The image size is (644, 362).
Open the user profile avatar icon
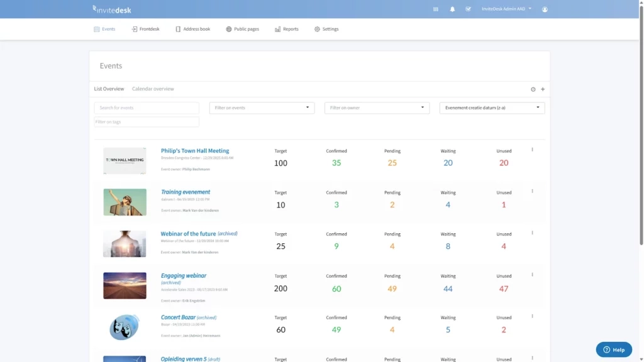[x=545, y=9]
